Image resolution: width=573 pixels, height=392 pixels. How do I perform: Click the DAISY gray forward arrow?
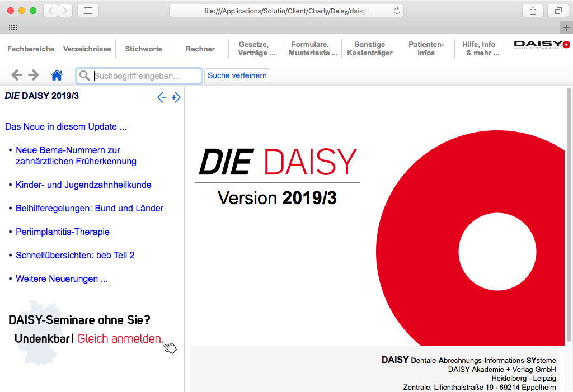point(33,75)
